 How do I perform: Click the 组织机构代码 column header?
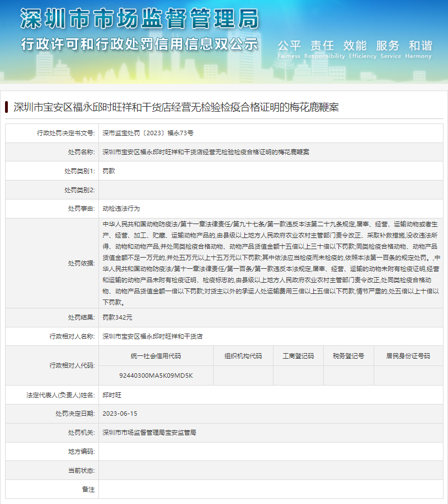pos(243,356)
